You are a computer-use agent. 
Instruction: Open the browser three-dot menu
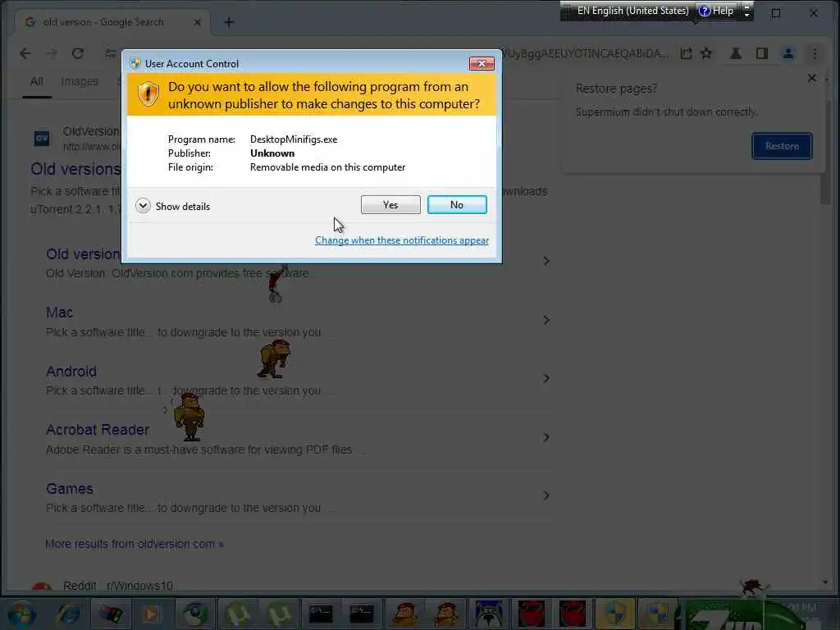(x=815, y=53)
